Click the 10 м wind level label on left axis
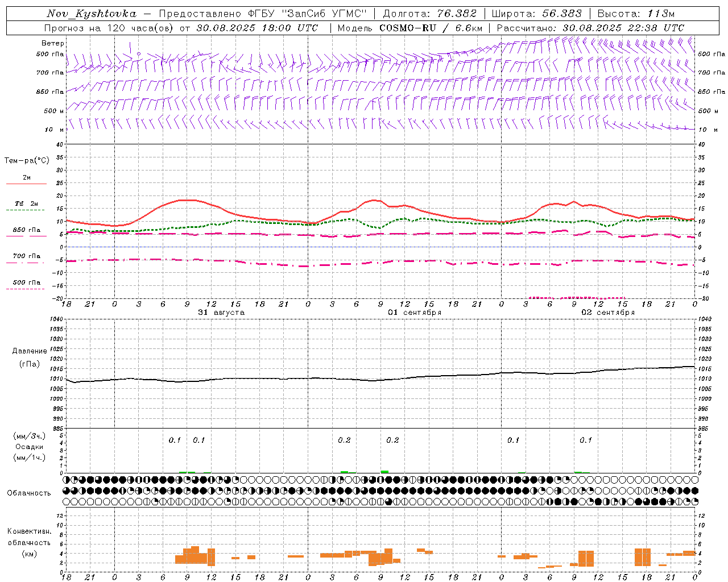This screenshot has height=582, width=728. (55, 130)
